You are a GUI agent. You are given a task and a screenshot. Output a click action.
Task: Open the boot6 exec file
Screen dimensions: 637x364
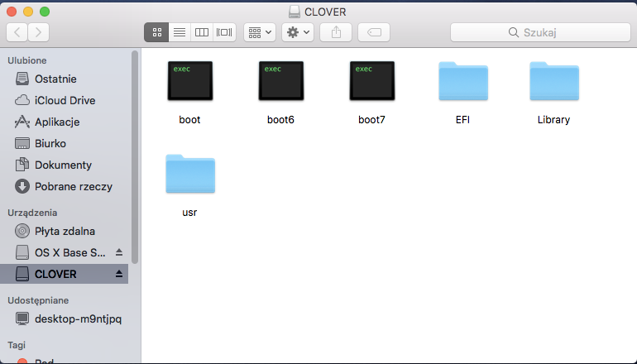(x=280, y=82)
